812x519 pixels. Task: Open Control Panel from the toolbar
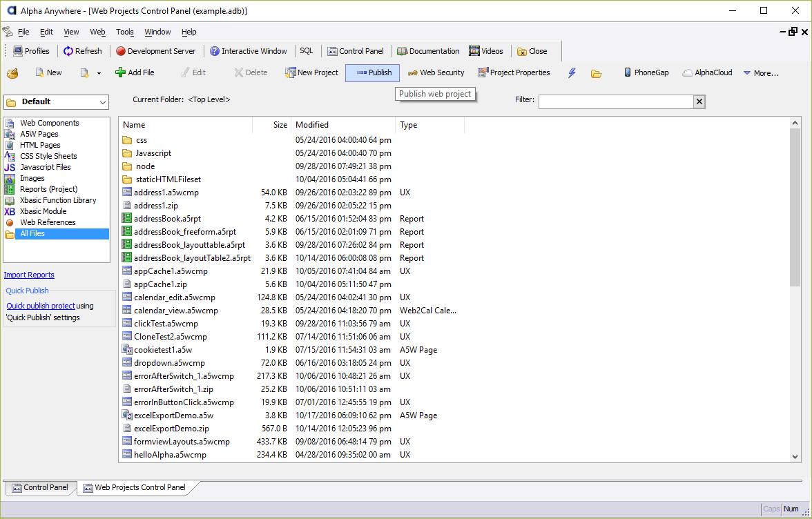[x=355, y=51]
